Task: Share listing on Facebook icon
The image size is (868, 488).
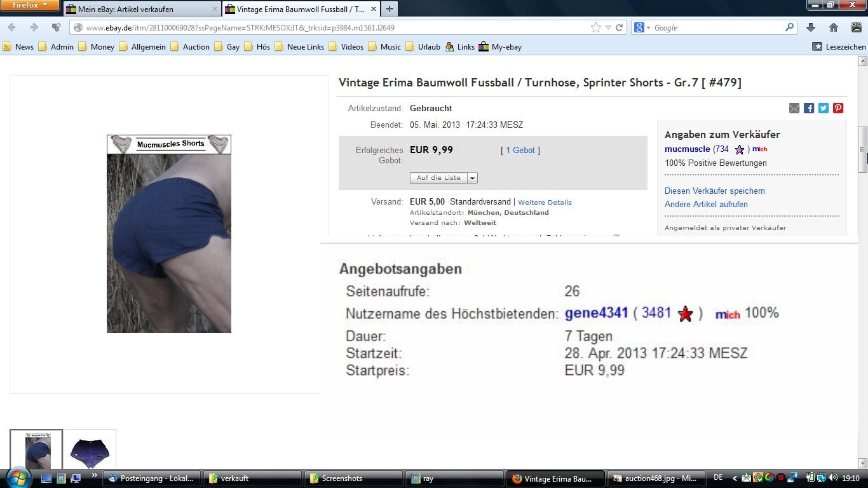Action: tap(809, 108)
